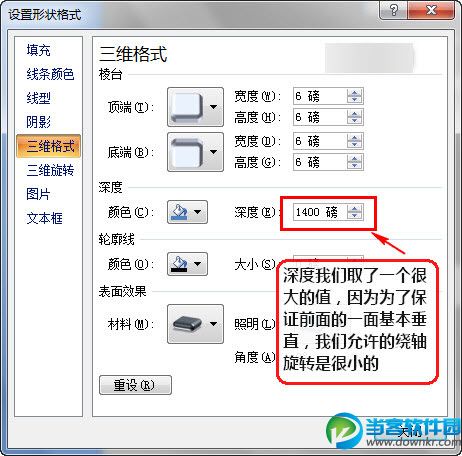Expand the bottom bevel dropdown arrow
Image resolution: width=462 pixels, height=456 pixels.
[x=213, y=152]
